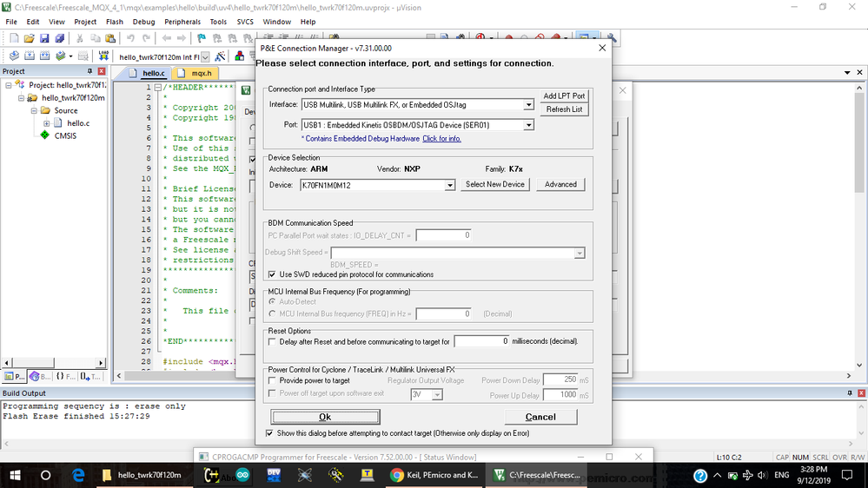This screenshot has height=488, width=868.
Task: Check Provide power to target
Action: coord(272,380)
